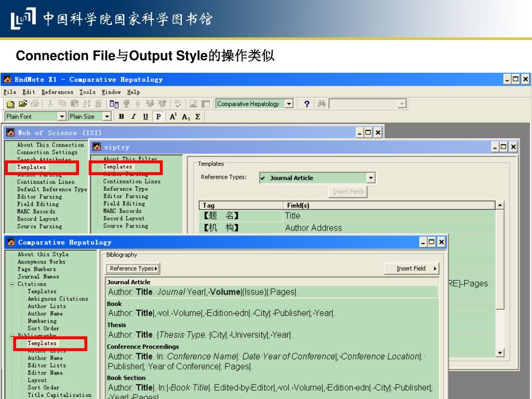The width and height of the screenshot is (532, 399).
Task: Click the paperclip attachment toolbar icon
Action: 138,103
